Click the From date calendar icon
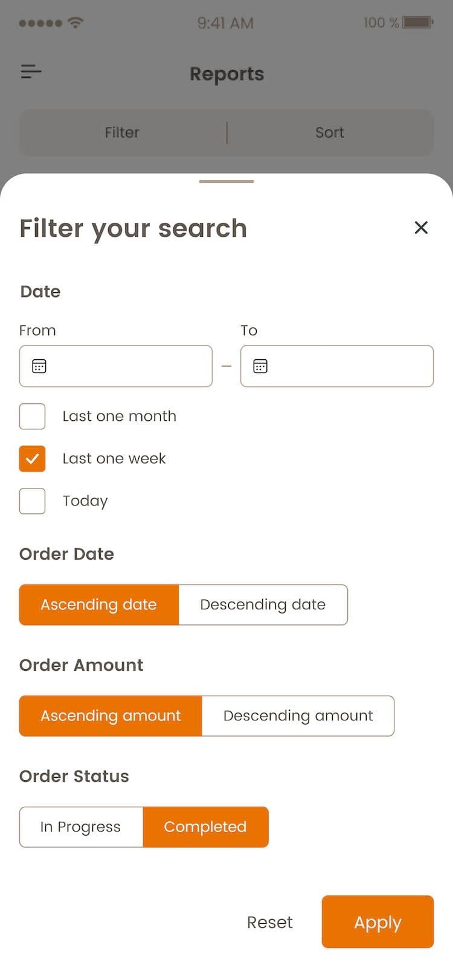 coord(39,366)
